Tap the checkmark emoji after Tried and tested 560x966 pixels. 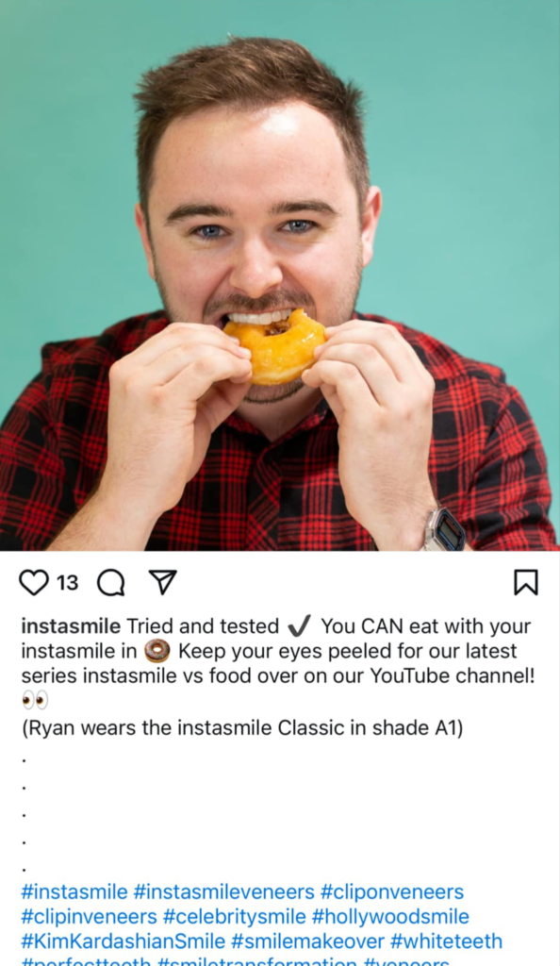pyautogui.click(x=300, y=626)
